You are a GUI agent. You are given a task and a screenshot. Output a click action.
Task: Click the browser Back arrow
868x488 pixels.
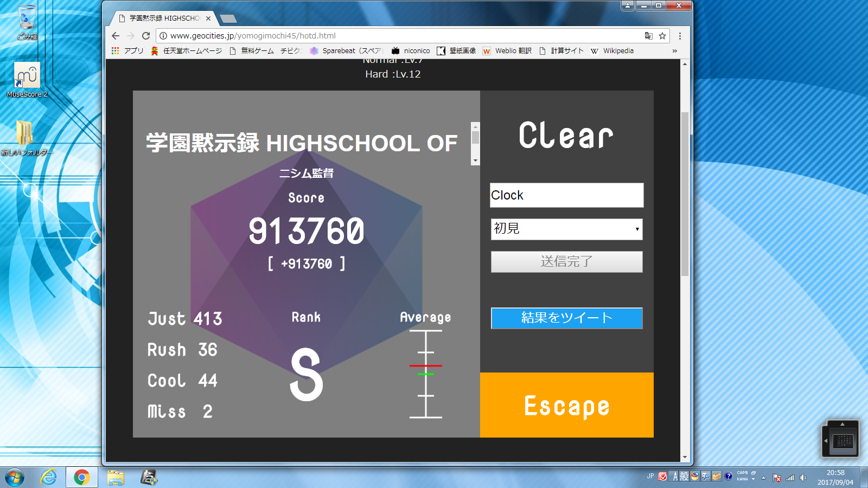click(116, 36)
